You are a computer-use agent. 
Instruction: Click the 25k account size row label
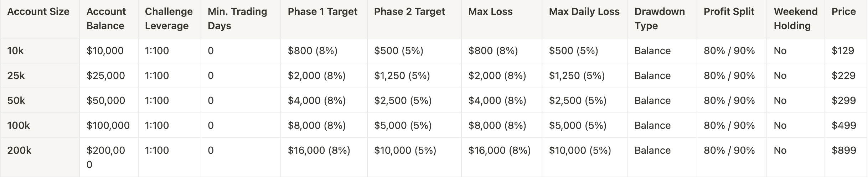click(x=16, y=76)
